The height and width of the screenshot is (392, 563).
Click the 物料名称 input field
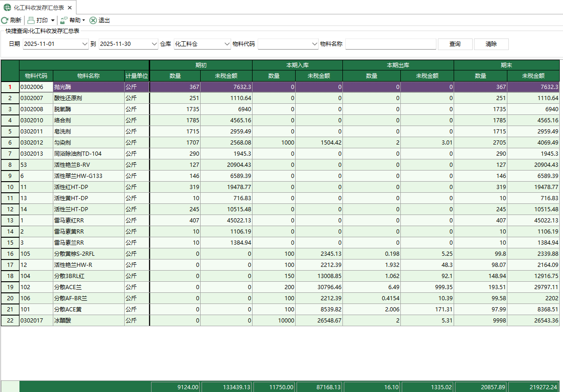coord(391,44)
